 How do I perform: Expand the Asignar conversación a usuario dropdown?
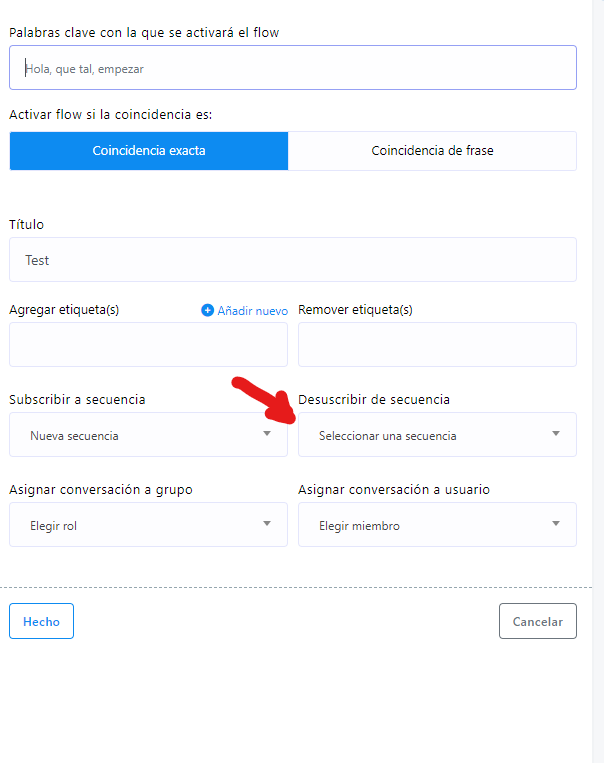click(x=437, y=525)
